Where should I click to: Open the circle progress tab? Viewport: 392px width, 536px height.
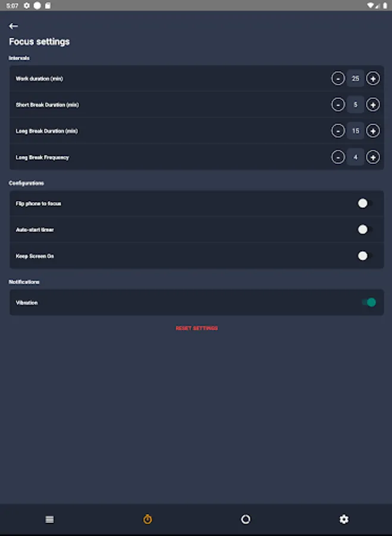click(246, 519)
